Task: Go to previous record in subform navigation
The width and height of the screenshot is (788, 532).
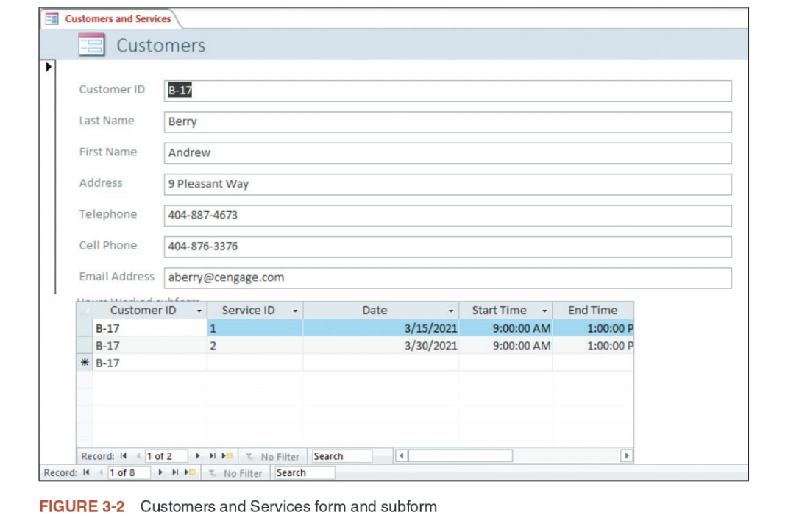Action: tap(138, 456)
